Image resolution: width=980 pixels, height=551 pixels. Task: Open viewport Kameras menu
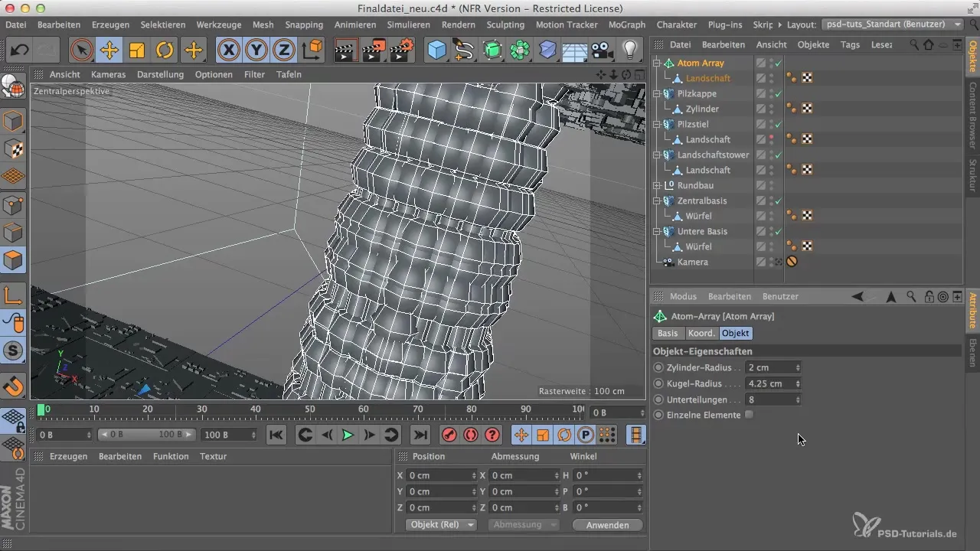click(x=108, y=74)
